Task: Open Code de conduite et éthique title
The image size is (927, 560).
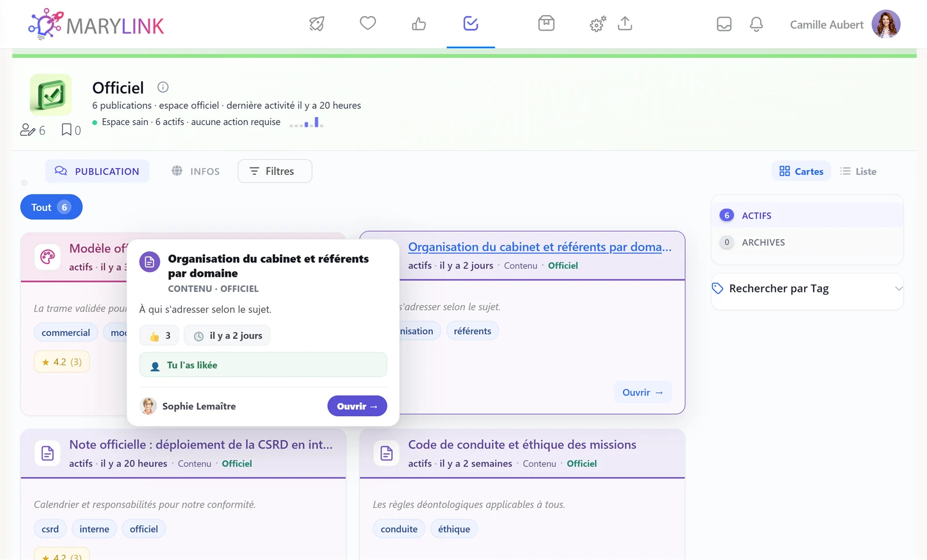Action: click(x=522, y=445)
